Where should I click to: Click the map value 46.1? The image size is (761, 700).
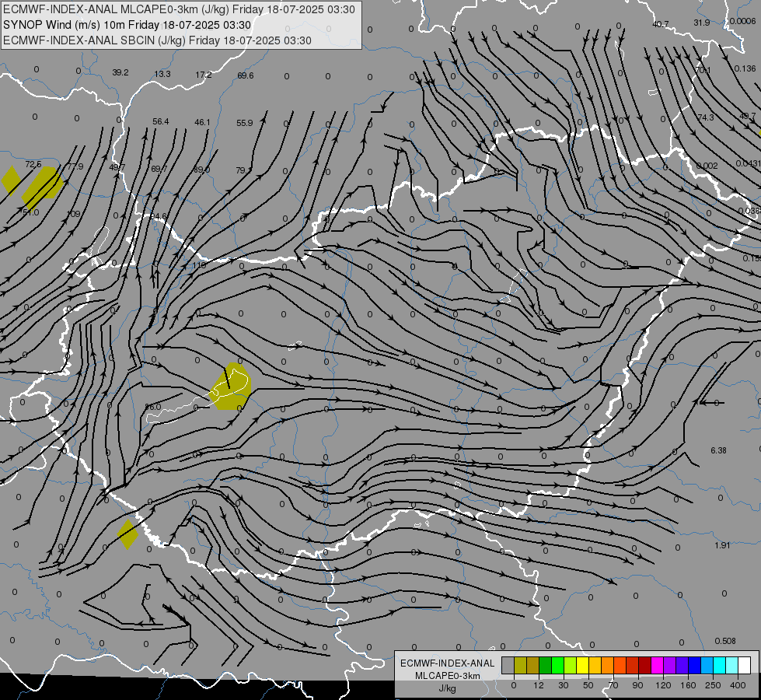pos(202,122)
